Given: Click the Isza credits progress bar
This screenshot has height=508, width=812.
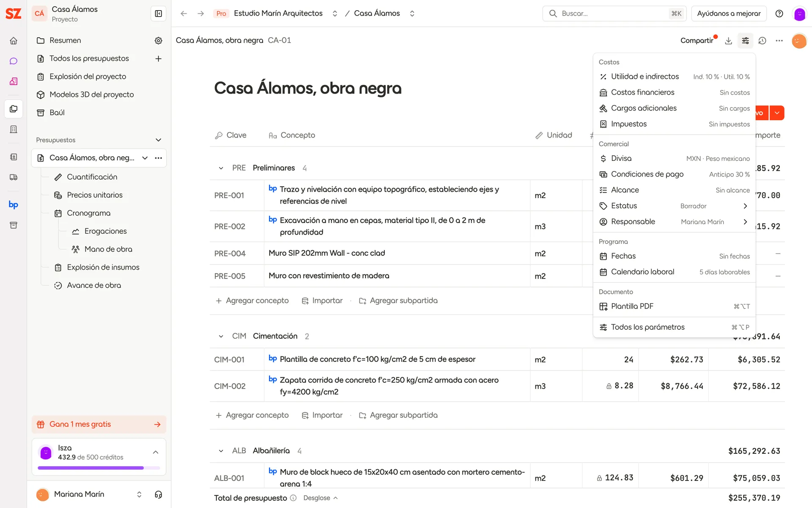Looking at the screenshot, I should pyautogui.click(x=99, y=468).
